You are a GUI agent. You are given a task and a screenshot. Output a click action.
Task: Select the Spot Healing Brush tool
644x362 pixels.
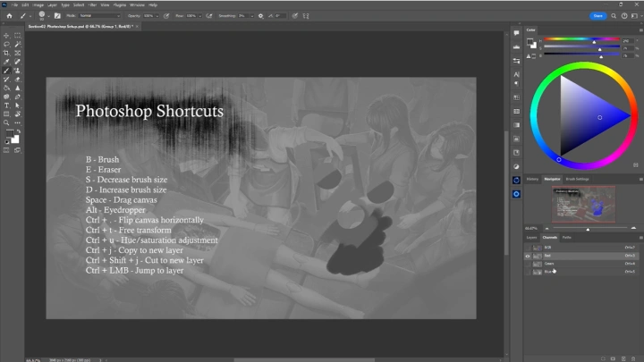coord(18,62)
